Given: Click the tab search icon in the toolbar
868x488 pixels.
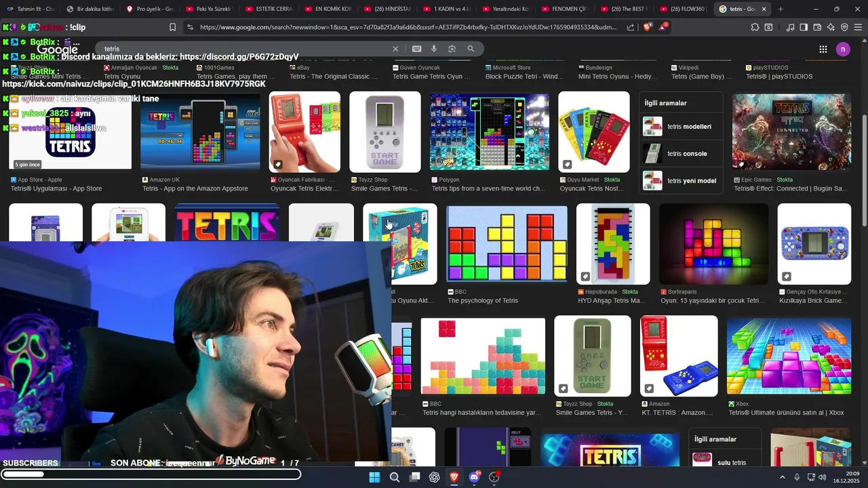Looking at the screenshot, I should [x=768, y=27].
